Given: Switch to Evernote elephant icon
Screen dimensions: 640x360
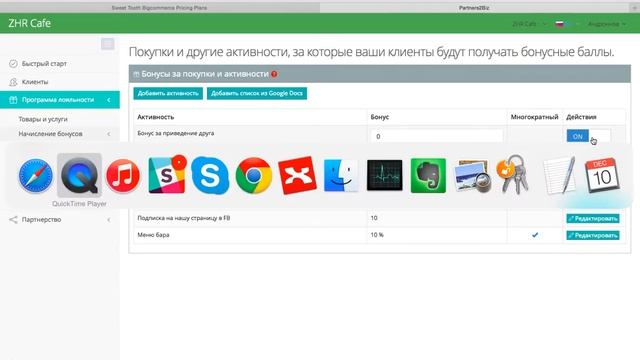Looking at the screenshot, I should (428, 176).
